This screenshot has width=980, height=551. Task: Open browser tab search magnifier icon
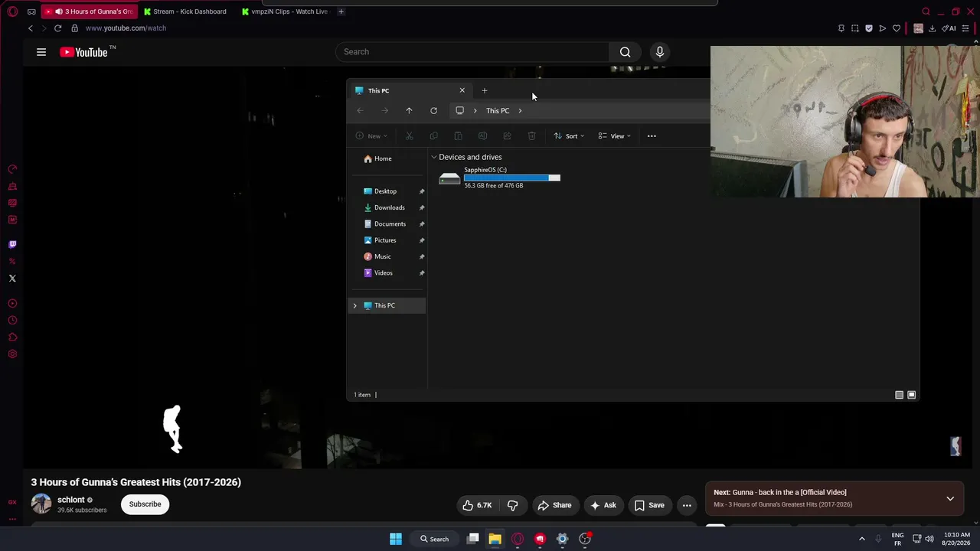926,11
